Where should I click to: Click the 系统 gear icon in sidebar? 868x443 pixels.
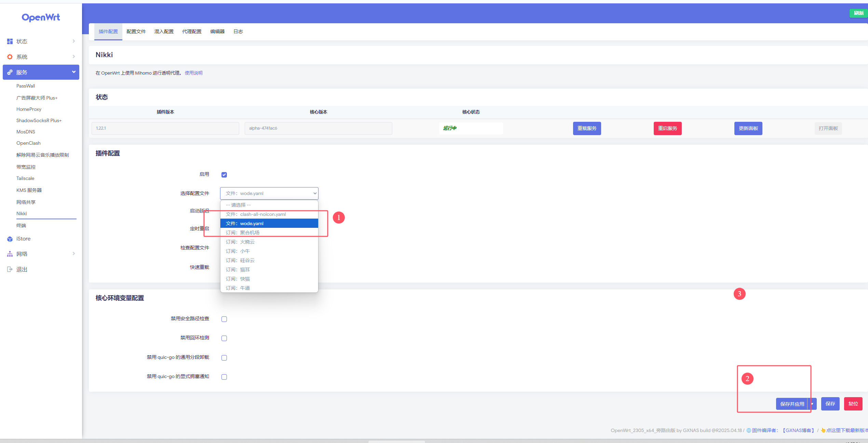pos(10,57)
